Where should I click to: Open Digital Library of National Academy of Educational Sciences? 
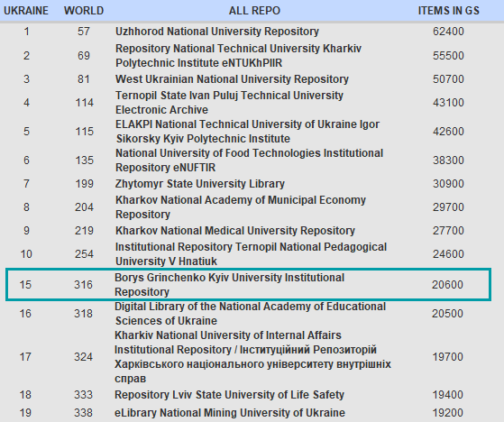tap(250, 314)
